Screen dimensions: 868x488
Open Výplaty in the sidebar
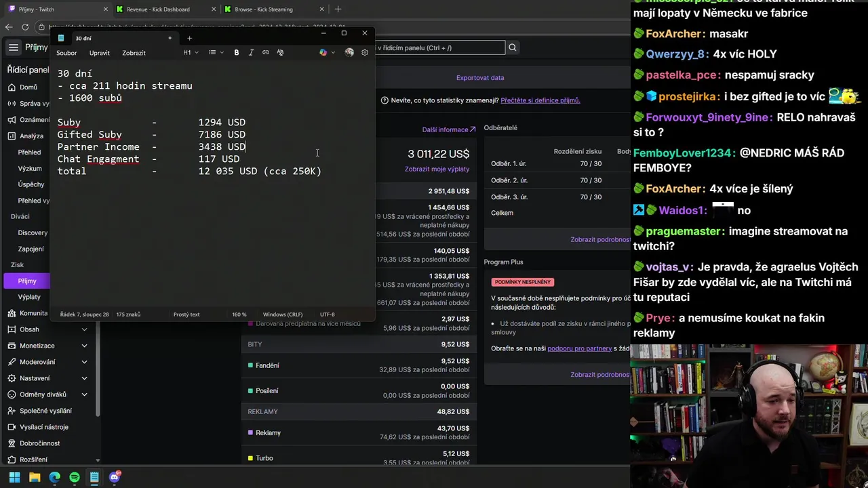coord(29,297)
